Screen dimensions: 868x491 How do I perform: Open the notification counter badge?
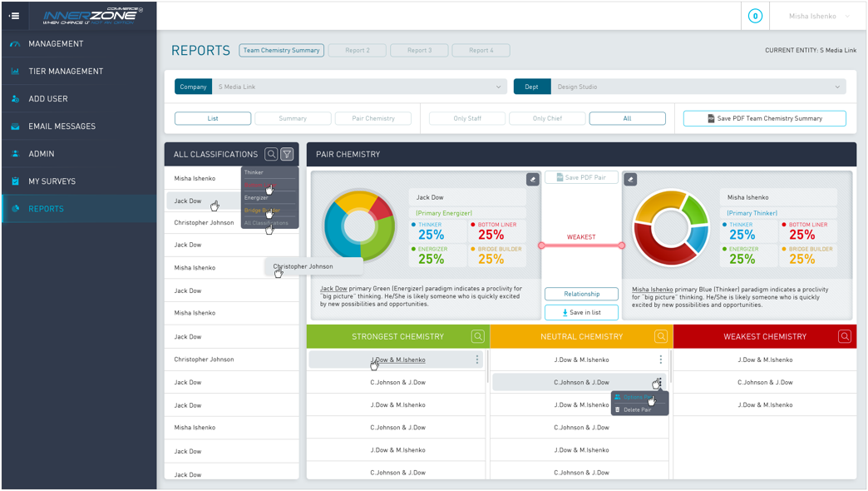tap(755, 16)
